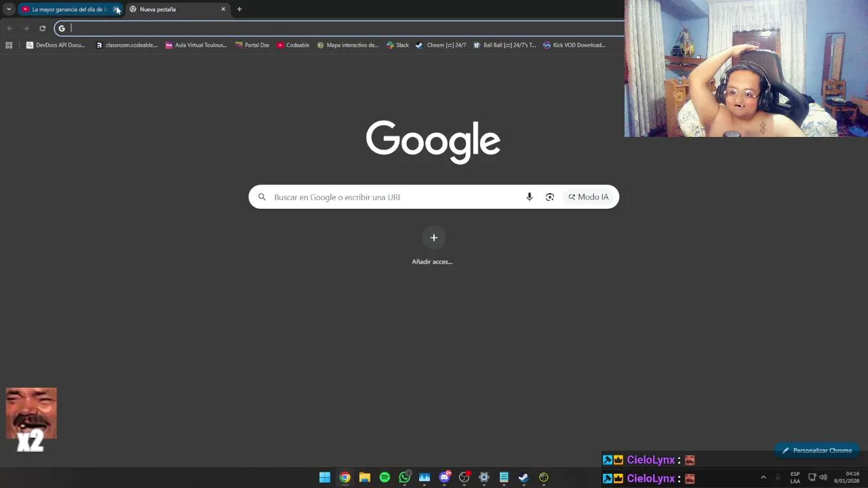Open the Settings gear in taskbar
868x488 pixels.
[x=484, y=477]
